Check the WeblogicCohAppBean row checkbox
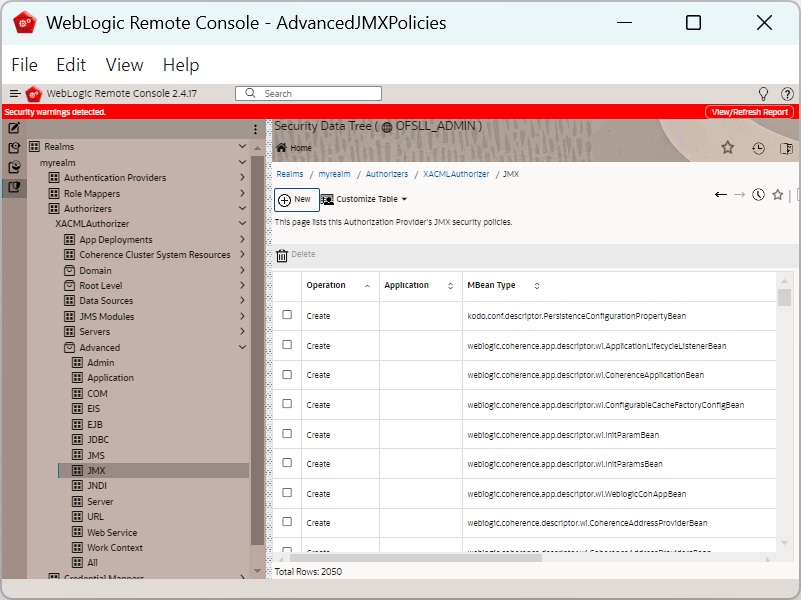801x603 pixels. pyautogui.click(x=287, y=493)
